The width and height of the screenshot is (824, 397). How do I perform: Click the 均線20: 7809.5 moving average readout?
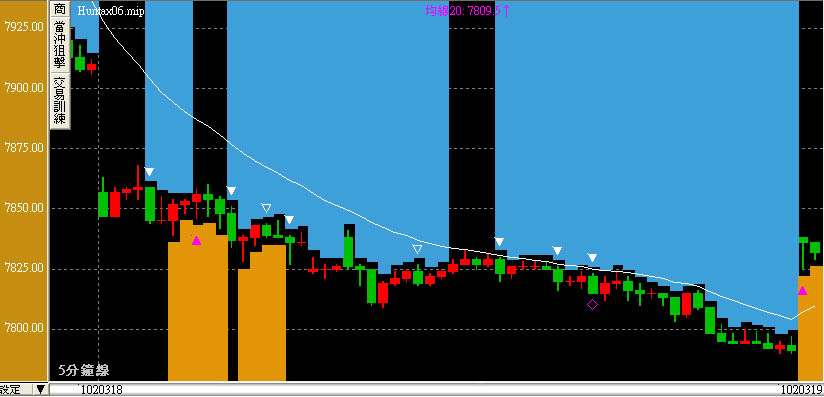(467, 10)
